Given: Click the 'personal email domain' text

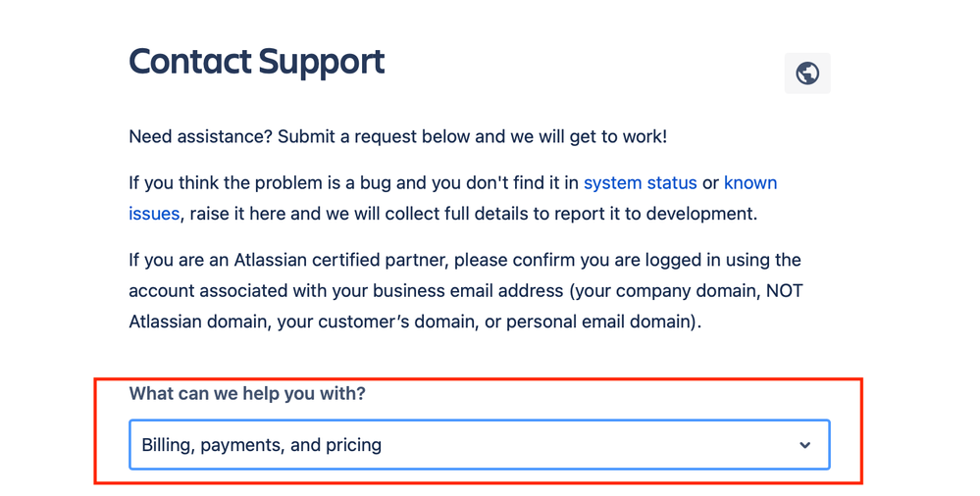Looking at the screenshot, I should [598, 322].
